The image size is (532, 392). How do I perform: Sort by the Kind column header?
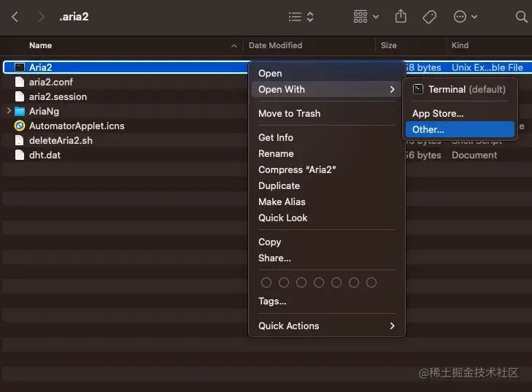click(x=460, y=45)
